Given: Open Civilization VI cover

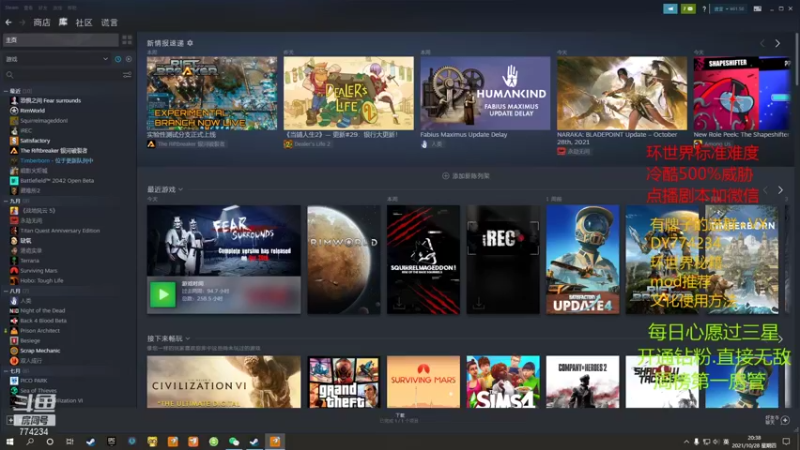Looking at the screenshot, I should 223,382.
